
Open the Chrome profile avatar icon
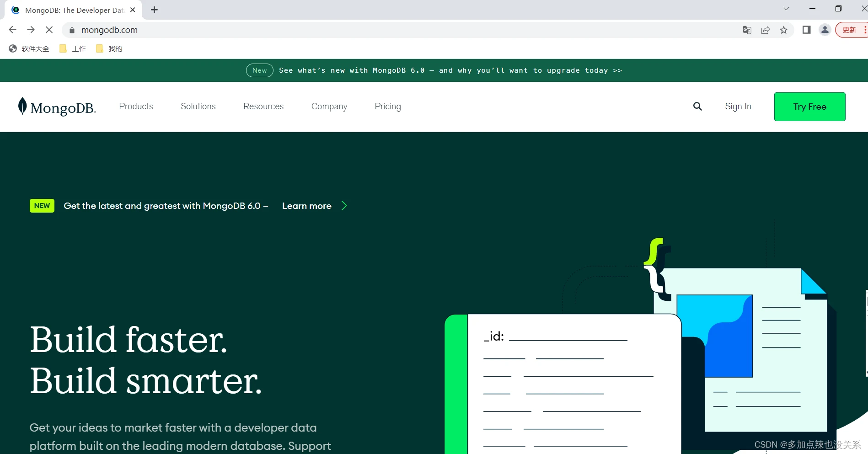coord(825,30)
